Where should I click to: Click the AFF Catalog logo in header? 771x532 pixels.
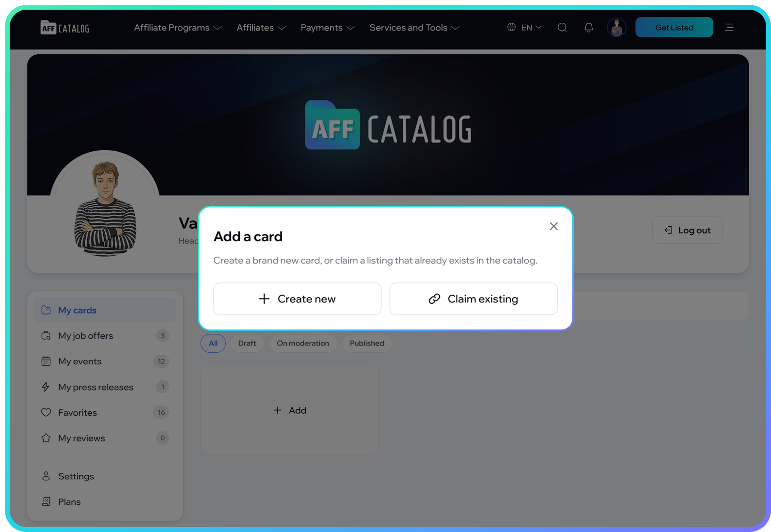(x=65, y=28)
